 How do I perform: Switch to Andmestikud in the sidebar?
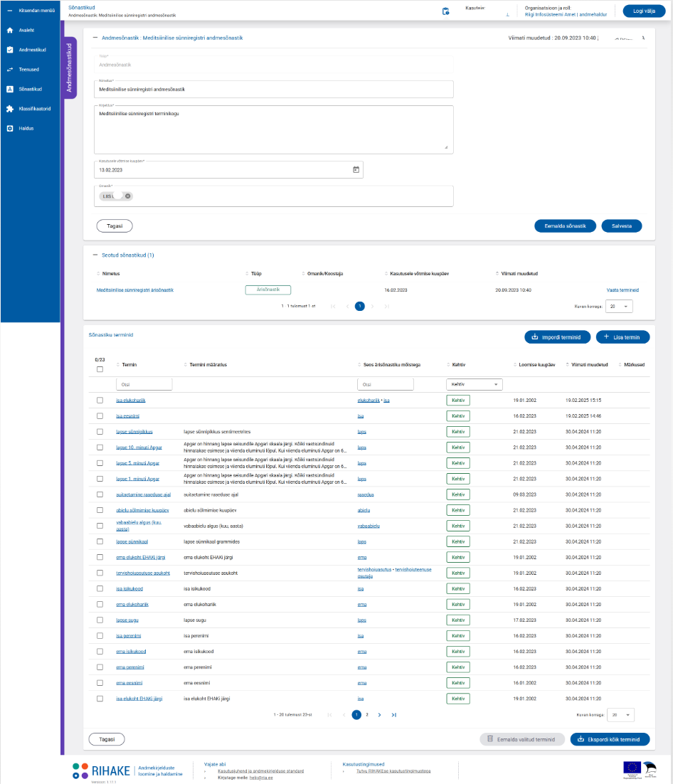[32, 50]
